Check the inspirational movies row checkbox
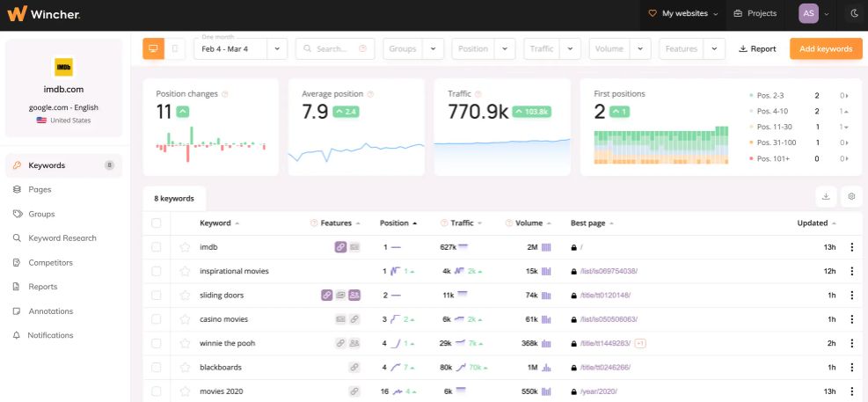Image resolution: width=868 pixels, height=402 pixels. 157,271
